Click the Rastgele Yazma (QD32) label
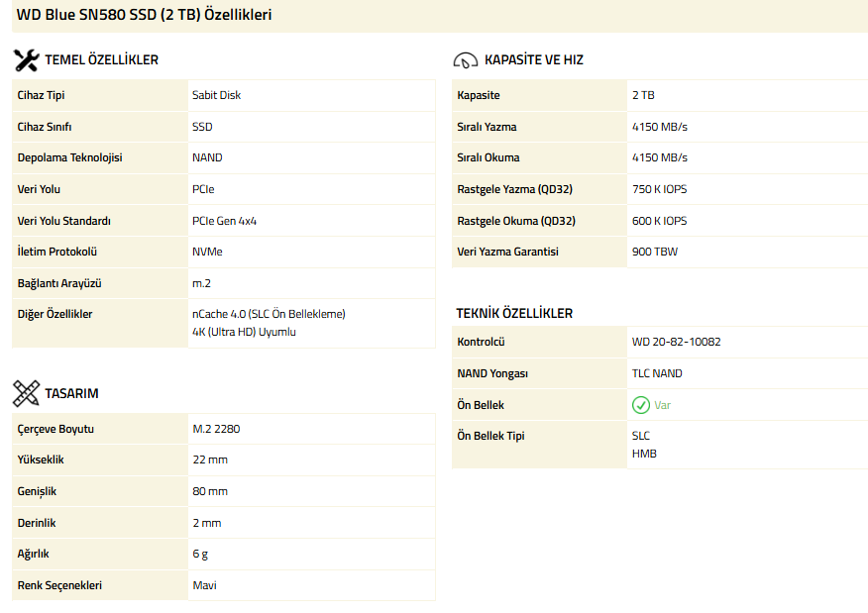The height and width of the screenshot is (613, 868). click(515, 189)
